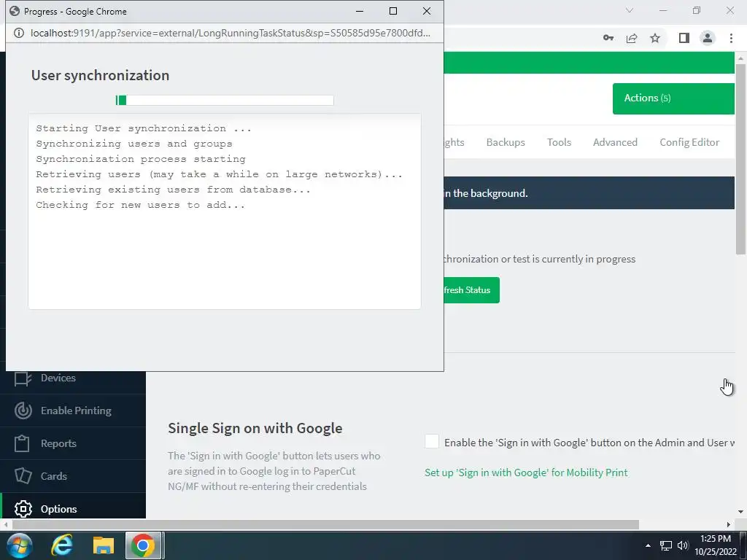The image size is (747, 560).
Task: Open Chrome tab search chevron
Action: coord(630,10)
